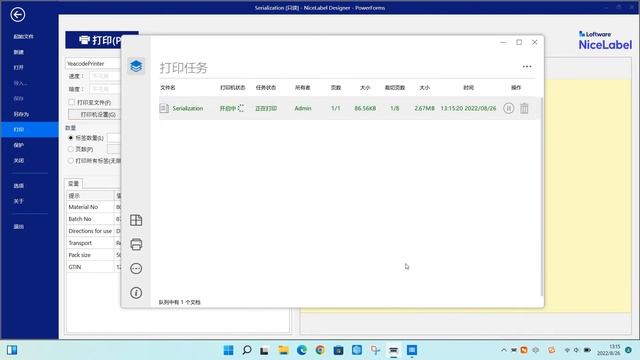Click the Transport variable row

point(93,243)
